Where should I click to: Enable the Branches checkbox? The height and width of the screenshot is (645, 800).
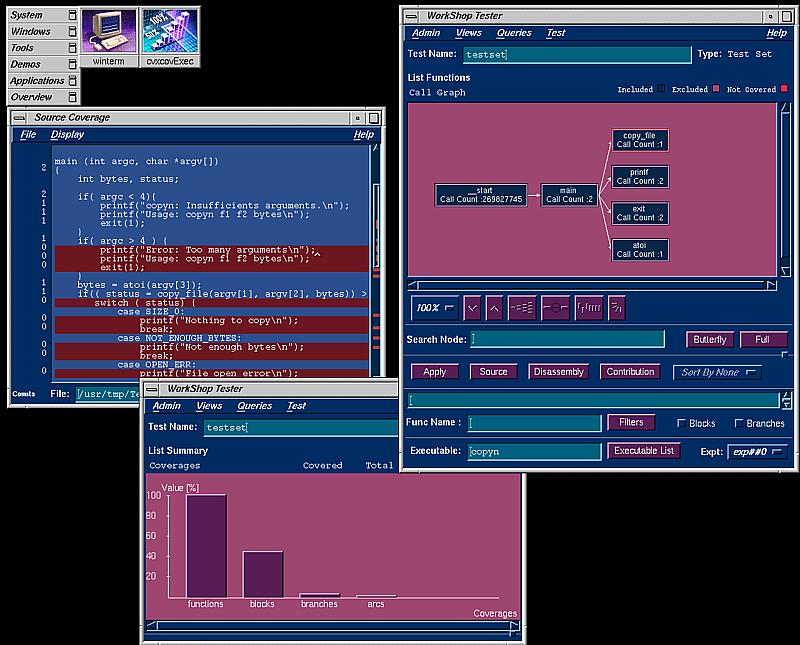tap(740, 423)
